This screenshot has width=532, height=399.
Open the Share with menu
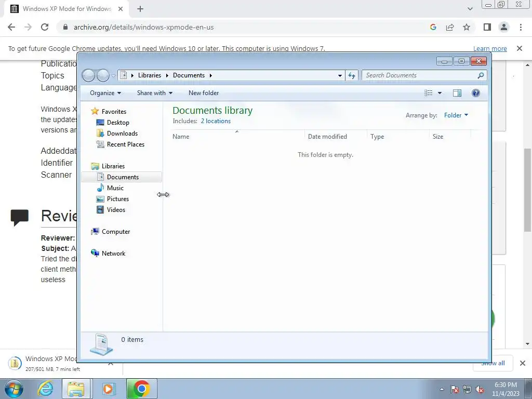[x=155, y=93]
